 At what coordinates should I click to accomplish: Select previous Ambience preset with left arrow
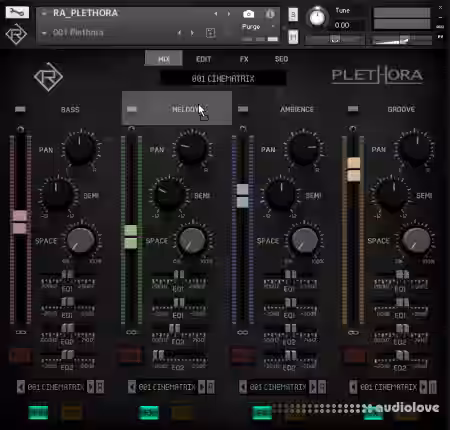243,387
